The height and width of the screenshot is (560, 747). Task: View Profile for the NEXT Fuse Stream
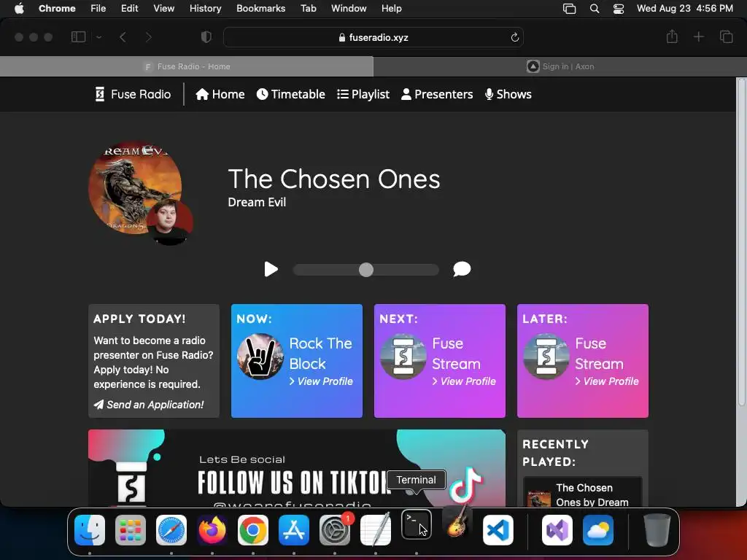coord(464,381)
